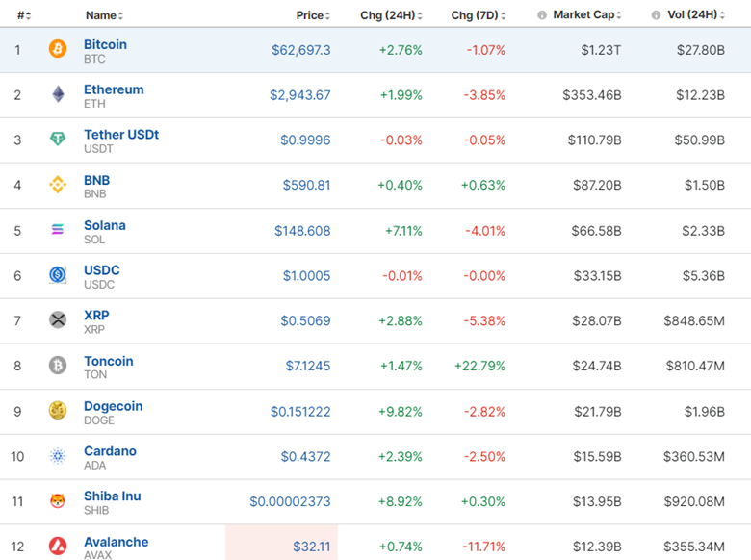Click Ethereum price $2,943.67
This screenshot has width=751, height=560.
(300, 94)
